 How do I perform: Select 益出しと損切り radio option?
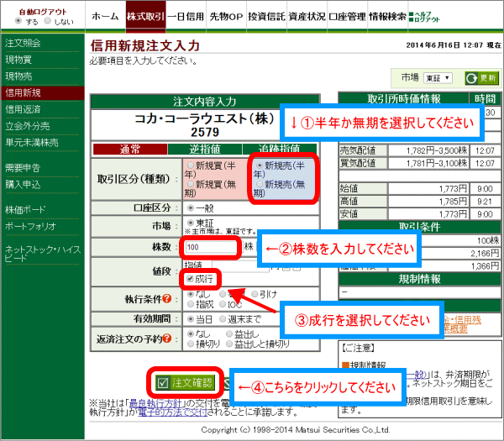pyautogui.click(x=228, y=344)
